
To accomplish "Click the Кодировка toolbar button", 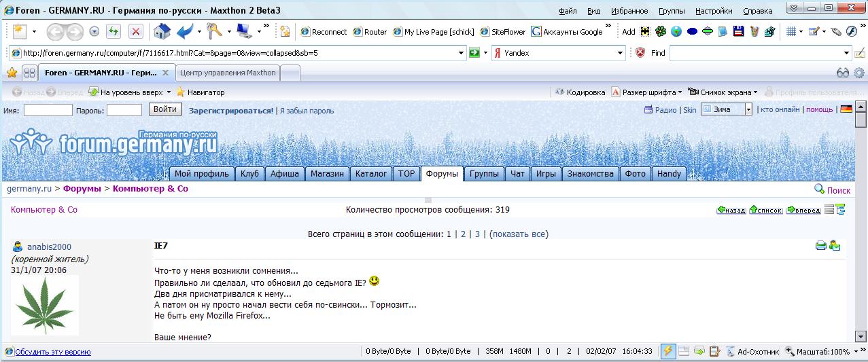I will click(x=580, y=92).
